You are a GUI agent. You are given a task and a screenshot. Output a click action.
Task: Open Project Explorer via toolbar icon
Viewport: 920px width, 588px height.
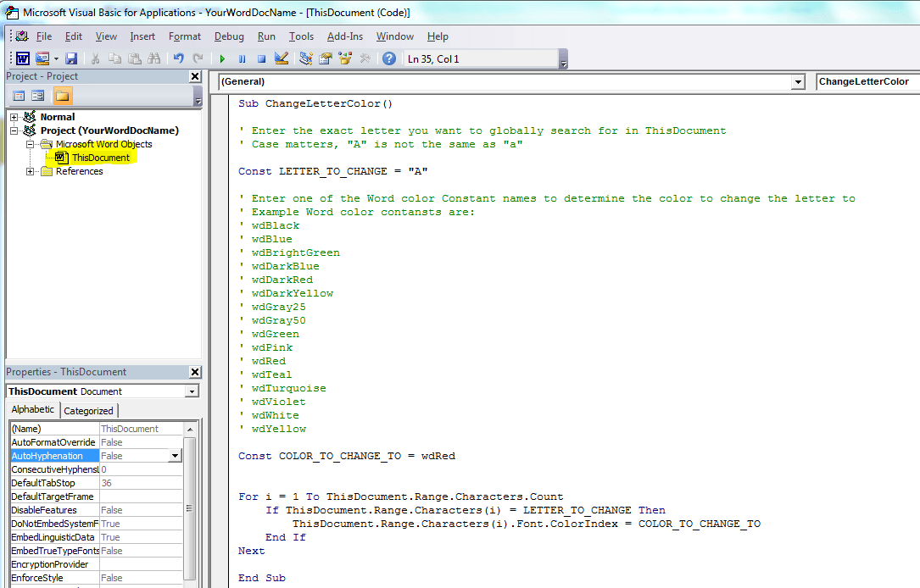[x=306, y=58]
